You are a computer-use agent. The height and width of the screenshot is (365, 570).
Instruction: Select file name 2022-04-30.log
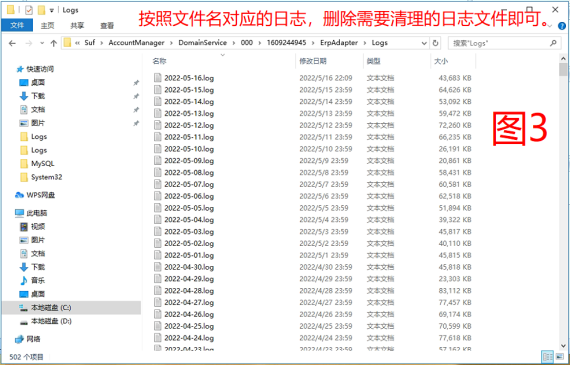tap(189, 267)
